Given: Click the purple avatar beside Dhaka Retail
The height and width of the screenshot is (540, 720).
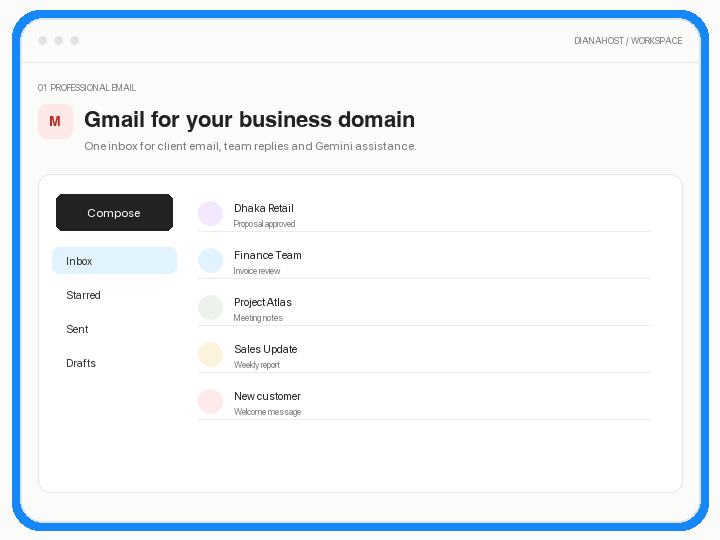Looking at the screenshot, I should [x=210, y=214].
